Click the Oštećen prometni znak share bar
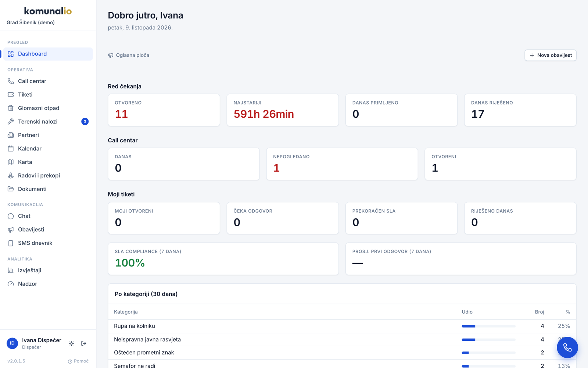This screenshot has width=588, height=368. point(488,353)
